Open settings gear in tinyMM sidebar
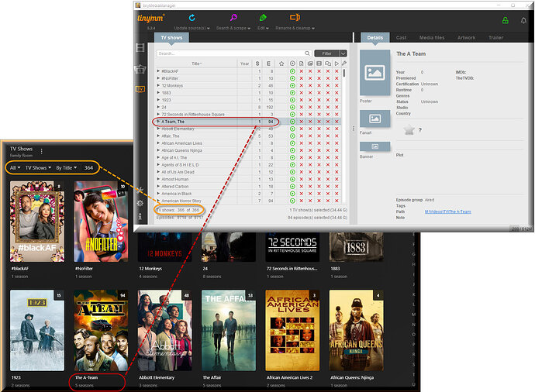 tap(140, 203)
